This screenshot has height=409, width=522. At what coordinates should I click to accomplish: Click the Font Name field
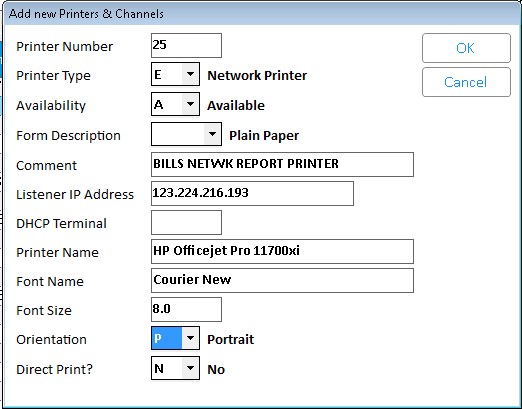point(282,280)
